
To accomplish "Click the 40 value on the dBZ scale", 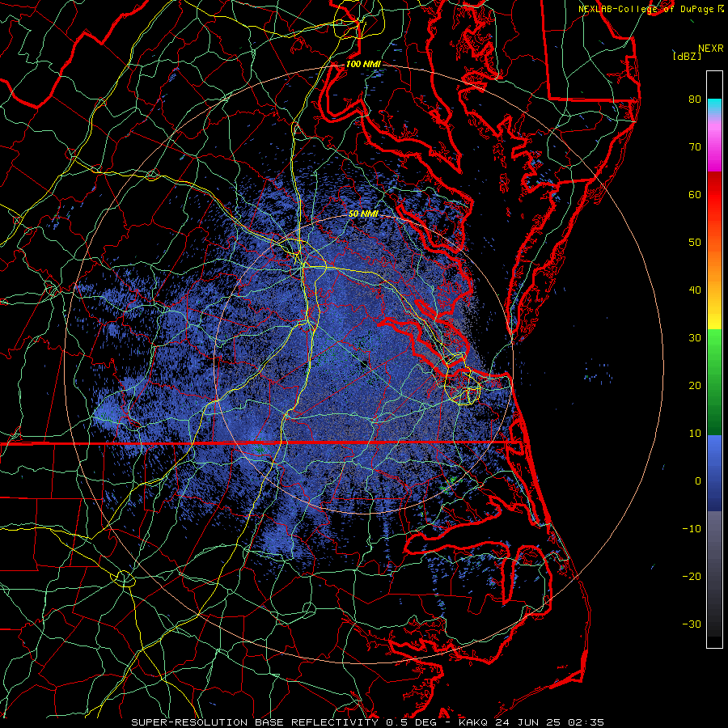I will pos(695,290).
